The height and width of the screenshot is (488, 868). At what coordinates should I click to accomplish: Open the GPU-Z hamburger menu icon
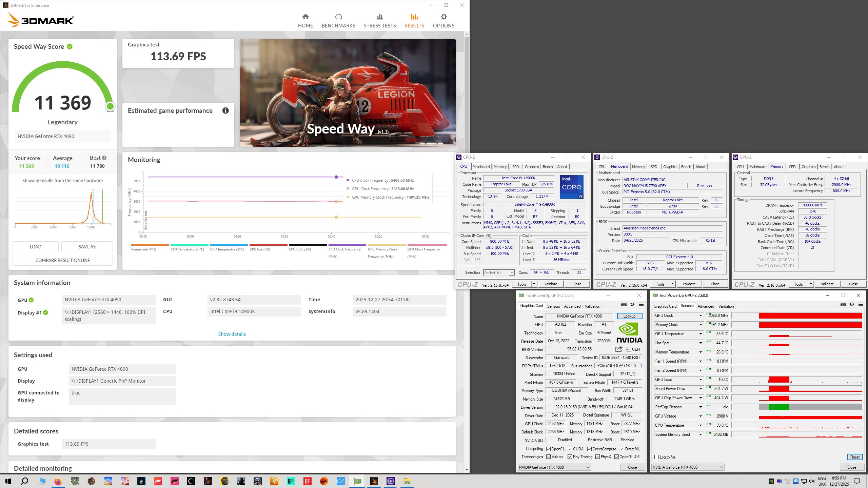[x=641, y=304]
